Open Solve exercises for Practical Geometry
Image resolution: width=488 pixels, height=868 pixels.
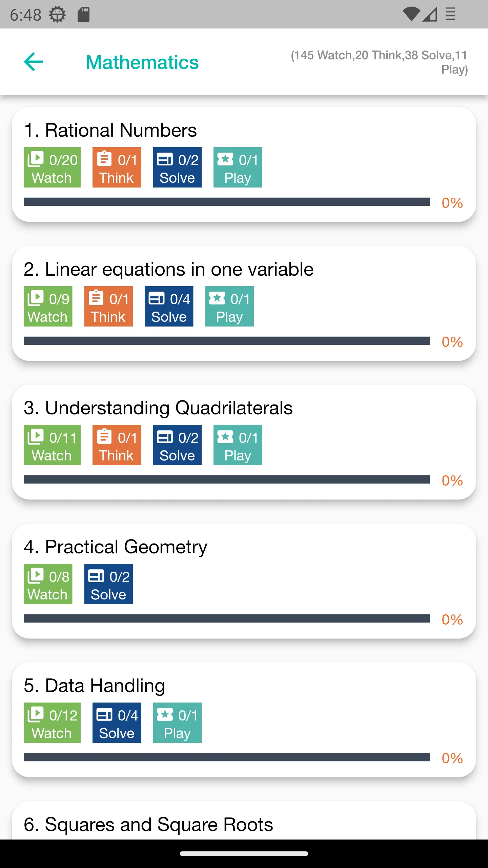click(x=108, y=584)
